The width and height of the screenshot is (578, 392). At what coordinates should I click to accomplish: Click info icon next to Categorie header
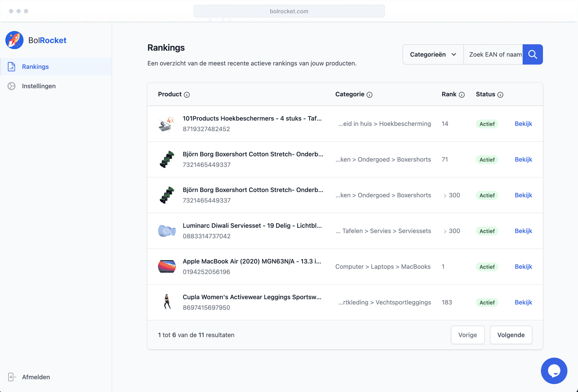click(x=369, y=95)
